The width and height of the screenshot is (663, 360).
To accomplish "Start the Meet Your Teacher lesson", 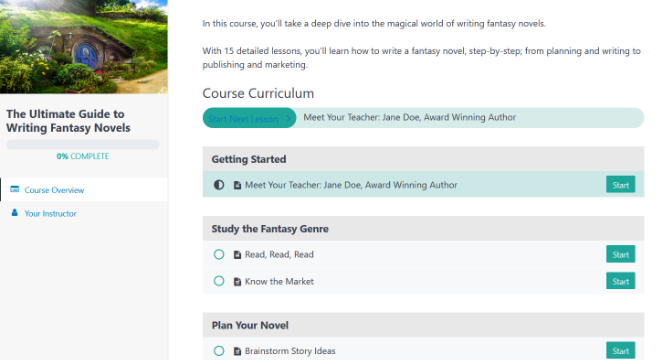I will pos(620,184).
